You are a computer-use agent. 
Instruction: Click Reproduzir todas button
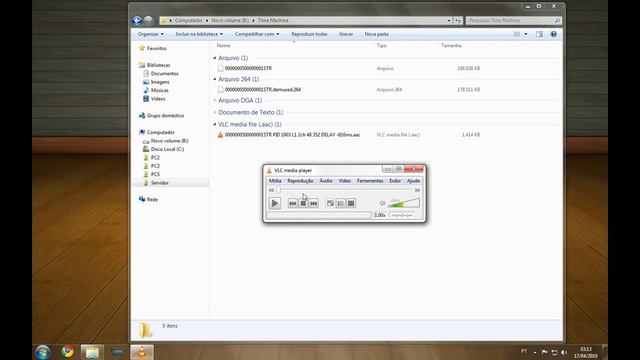coord(309,34)
